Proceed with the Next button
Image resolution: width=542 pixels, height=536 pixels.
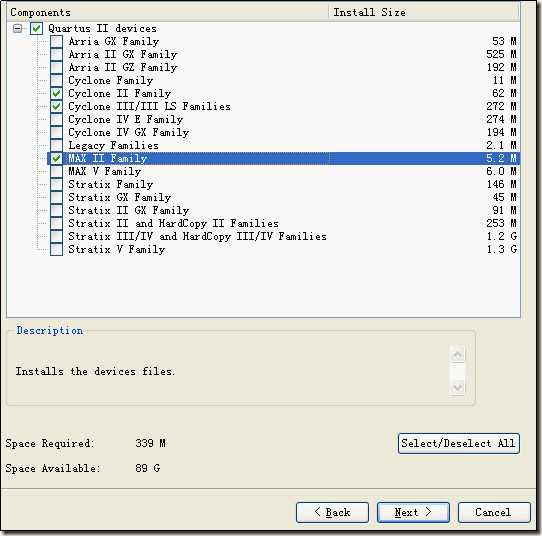[x=413, y=512]
